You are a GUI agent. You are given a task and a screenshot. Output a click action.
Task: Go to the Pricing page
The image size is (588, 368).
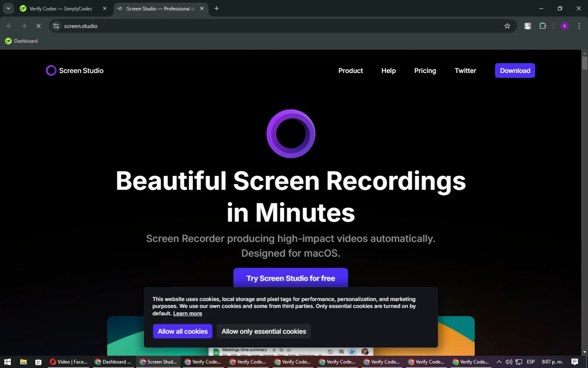coord(425,71)
